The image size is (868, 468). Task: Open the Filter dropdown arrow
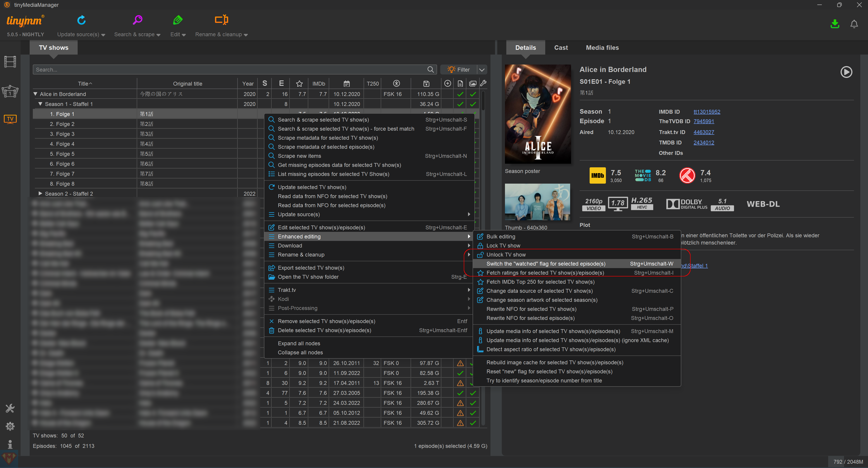pyautogui.click(x=482, y=70)
